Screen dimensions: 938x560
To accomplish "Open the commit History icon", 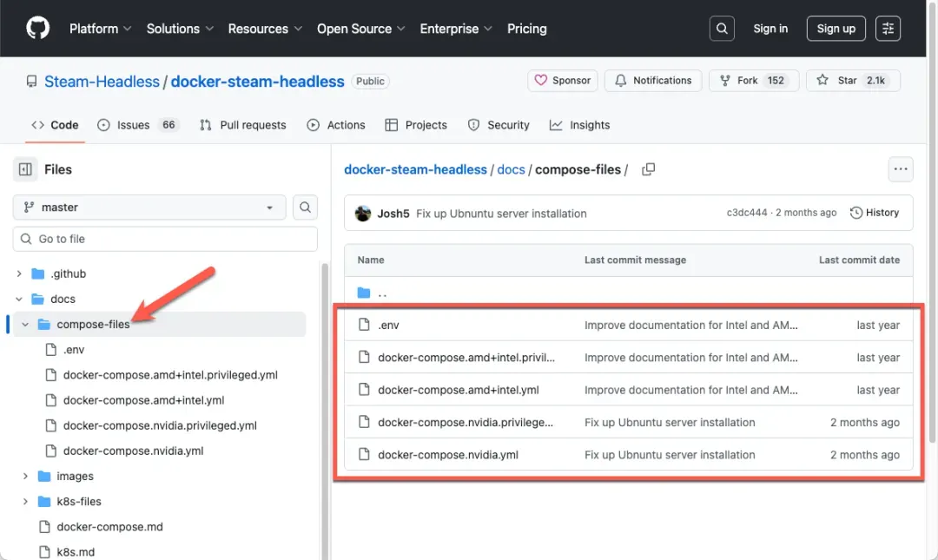I will (x=856, y=213).
